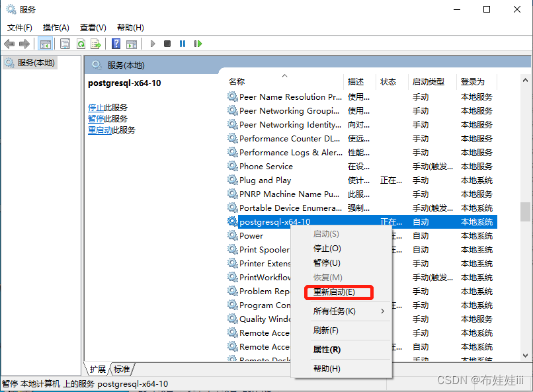Restart the service using the toolbar restart icon

coord(198,44)
